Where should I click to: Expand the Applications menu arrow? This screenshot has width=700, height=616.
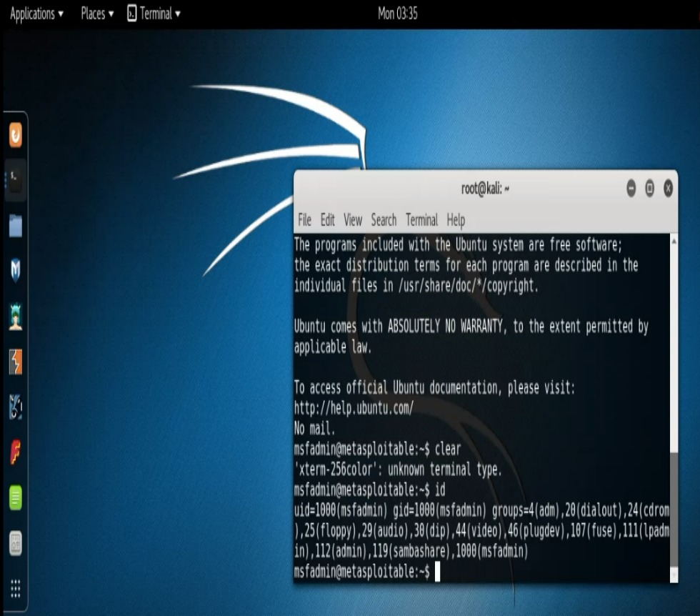tap(61, 14)
